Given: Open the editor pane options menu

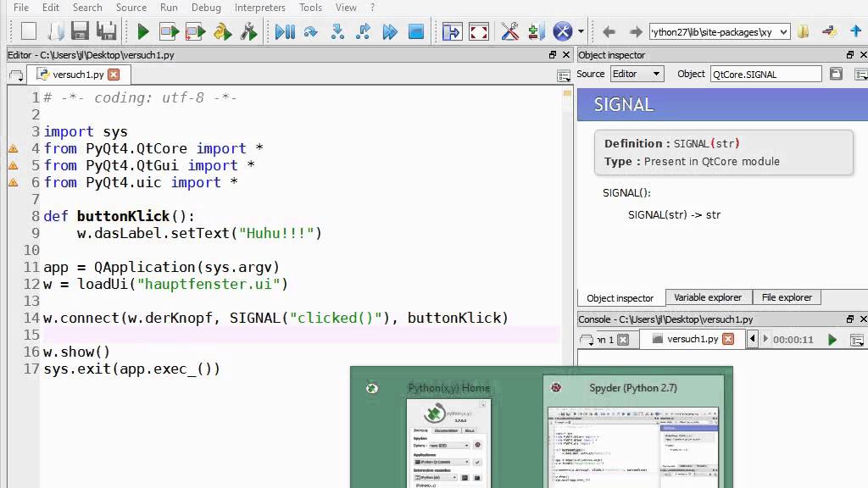Looking at the screenshot, I should coord(564,75).
